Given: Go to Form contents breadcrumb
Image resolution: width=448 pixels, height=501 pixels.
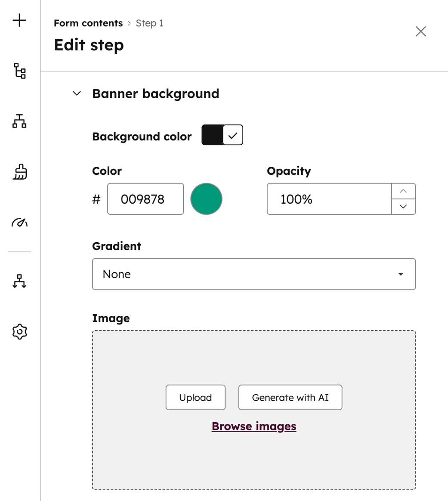Looking at the screenshot, I should [x=88, y=23].
